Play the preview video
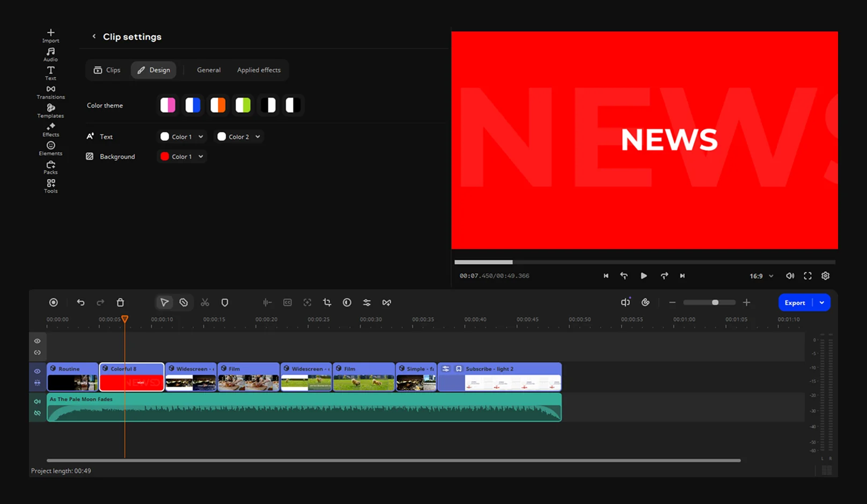This screenshot has width=867, height=504. (643, 276)
